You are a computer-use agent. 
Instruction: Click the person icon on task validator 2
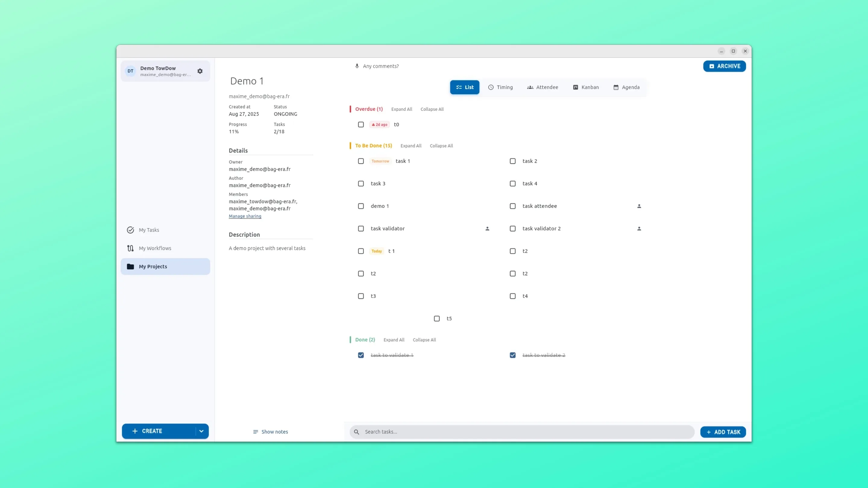click(639, 229)
